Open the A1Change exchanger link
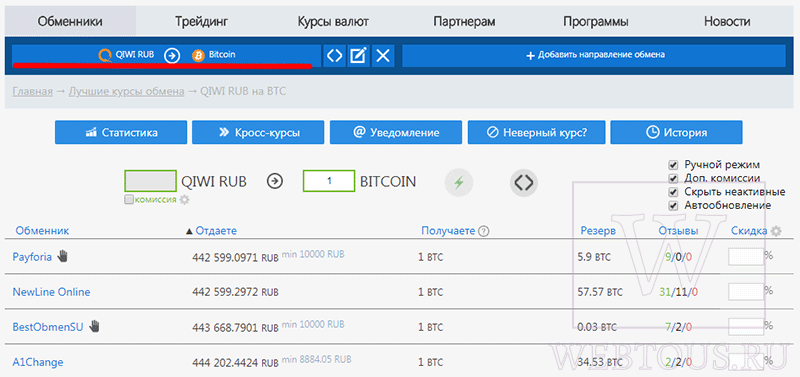Screen dimensions: 800x377 [x=38, y=362]
